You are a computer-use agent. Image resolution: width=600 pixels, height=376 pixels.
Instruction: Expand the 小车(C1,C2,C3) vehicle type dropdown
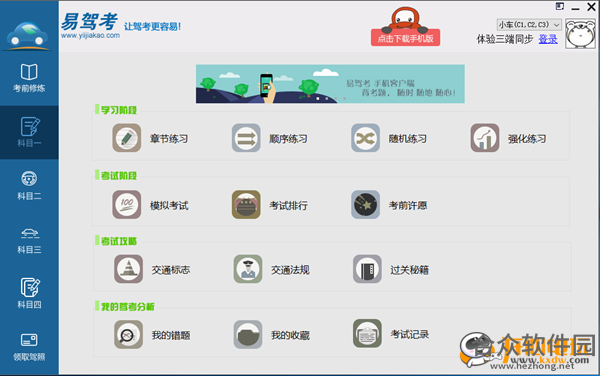pos(529,25)
